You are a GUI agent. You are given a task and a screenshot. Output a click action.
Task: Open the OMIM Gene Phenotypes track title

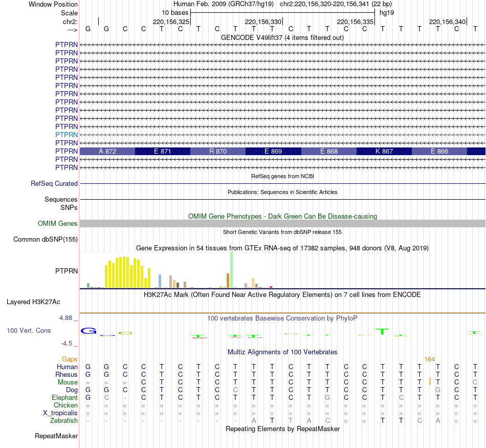click(x=282, y=216)
